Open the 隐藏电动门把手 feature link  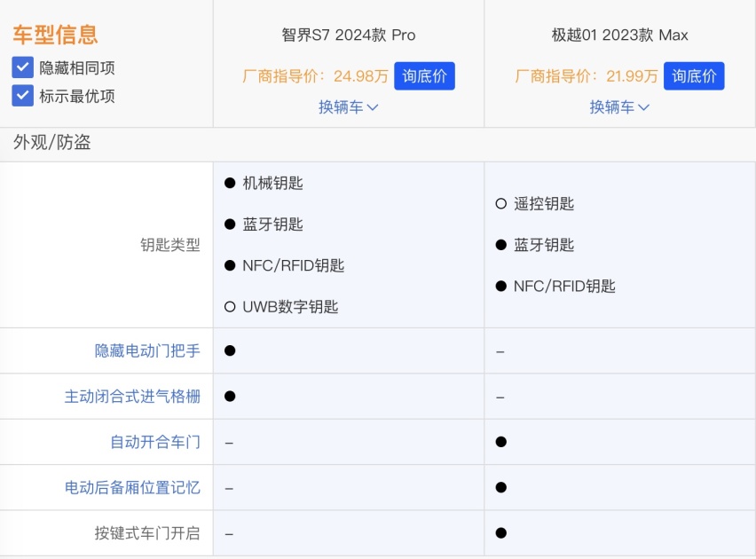tap(147, 350)
